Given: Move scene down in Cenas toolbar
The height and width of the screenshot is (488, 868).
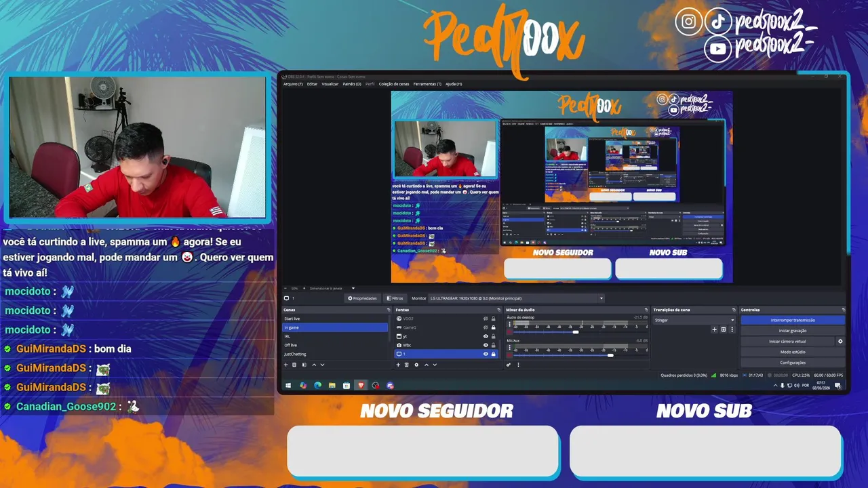Looking at the screenshot, I should pos(322,365).
